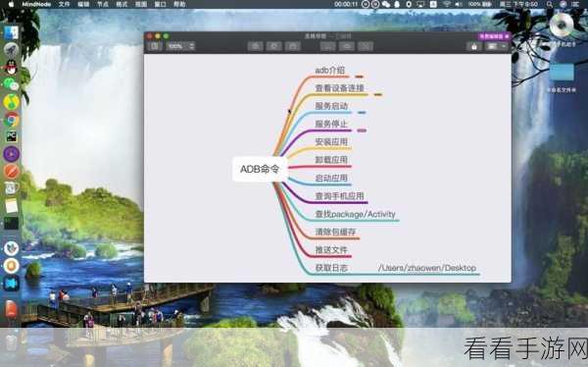Open the 文件 menu
This screenshot has width=588, height=367.
(x=64, y=5)
